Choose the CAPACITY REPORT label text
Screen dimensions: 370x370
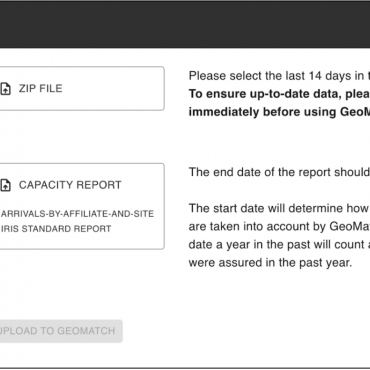70,185
